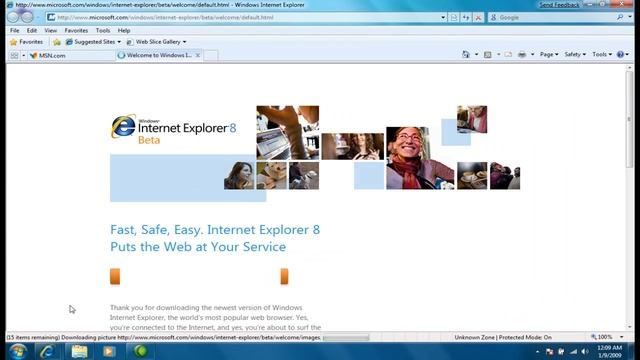
Task: Open a new blank tab
Action: [211, 56]
